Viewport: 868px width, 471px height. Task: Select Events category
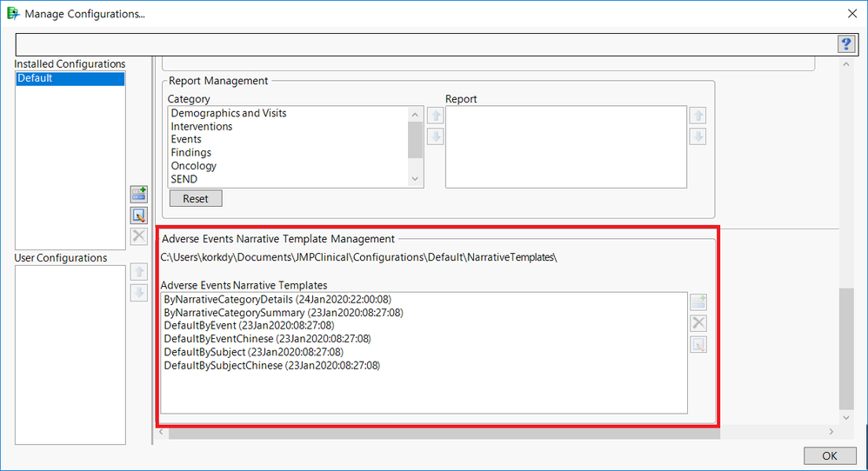186,139
